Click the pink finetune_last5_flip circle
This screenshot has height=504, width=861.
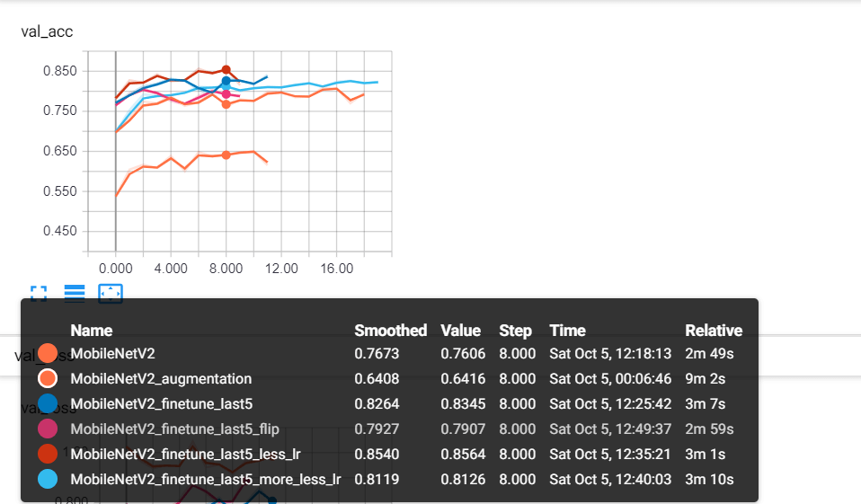click(x=48, y=429)
